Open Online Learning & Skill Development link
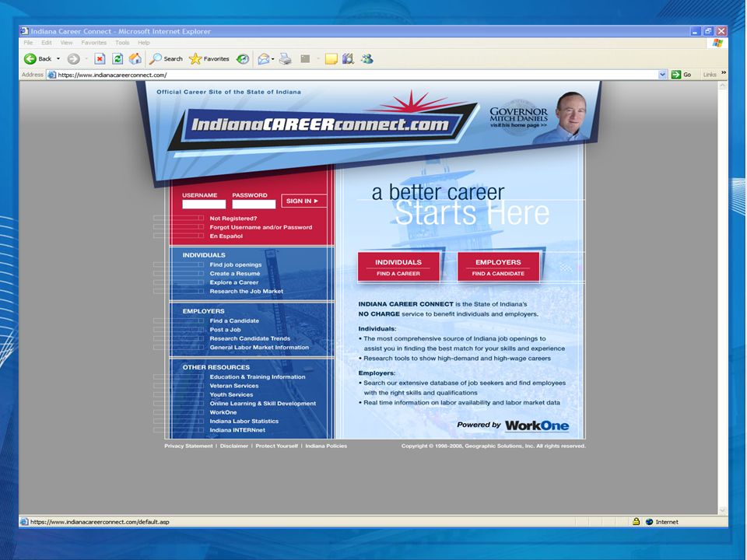 pyautogui.click(x=263, y=404)
